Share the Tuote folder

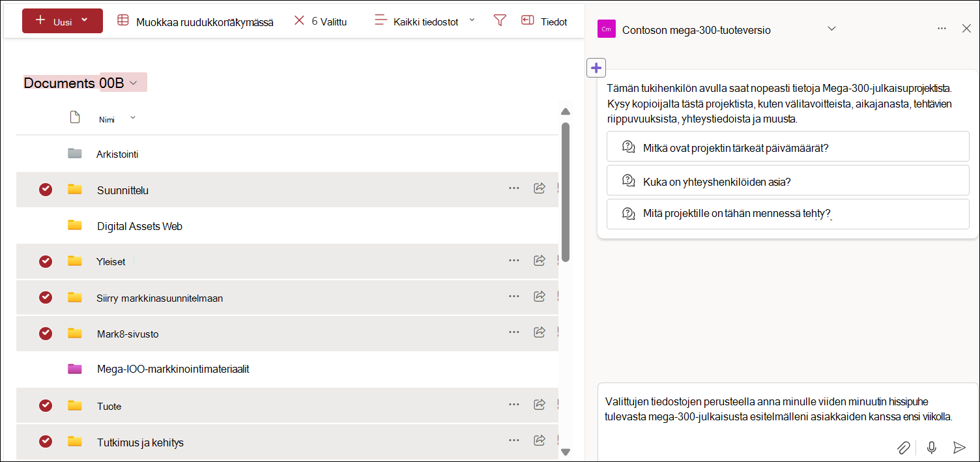point(540,405)
